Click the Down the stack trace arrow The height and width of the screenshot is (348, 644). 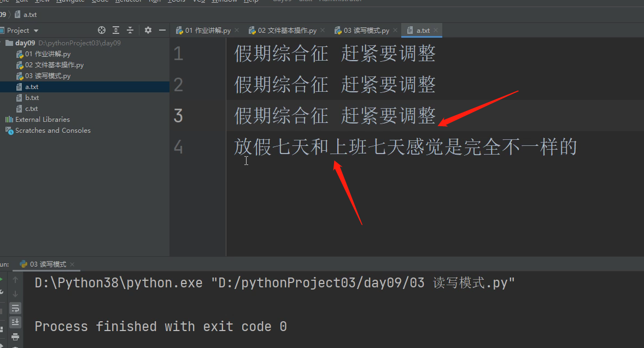(x=15, y=294)
